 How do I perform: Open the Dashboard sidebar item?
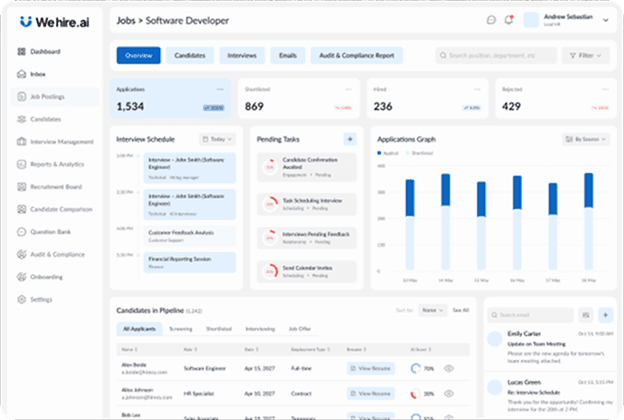pyautogui.click(x=39, y=51)
